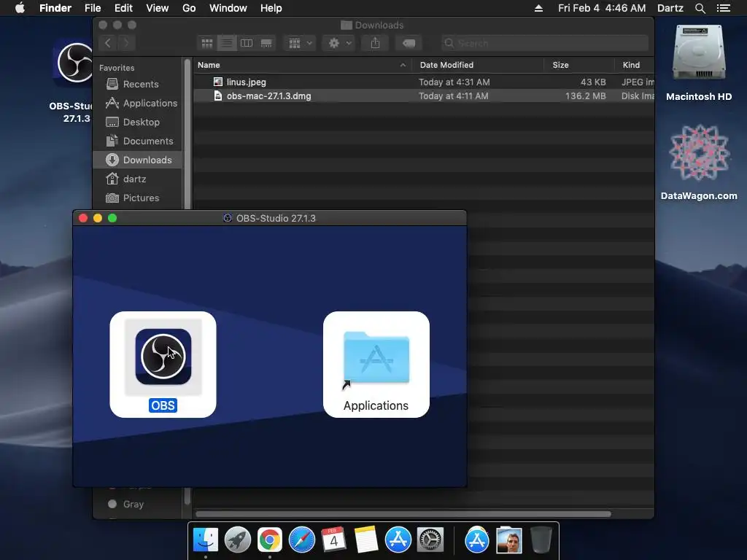Open the Trash in the Dock
Screen dimensions: 747x560
(541, 540)
